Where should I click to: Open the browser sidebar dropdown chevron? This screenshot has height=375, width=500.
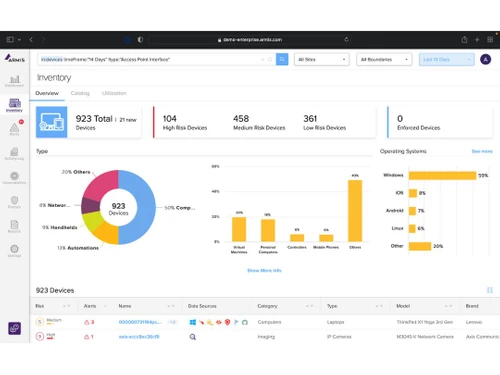click(19, 40)
